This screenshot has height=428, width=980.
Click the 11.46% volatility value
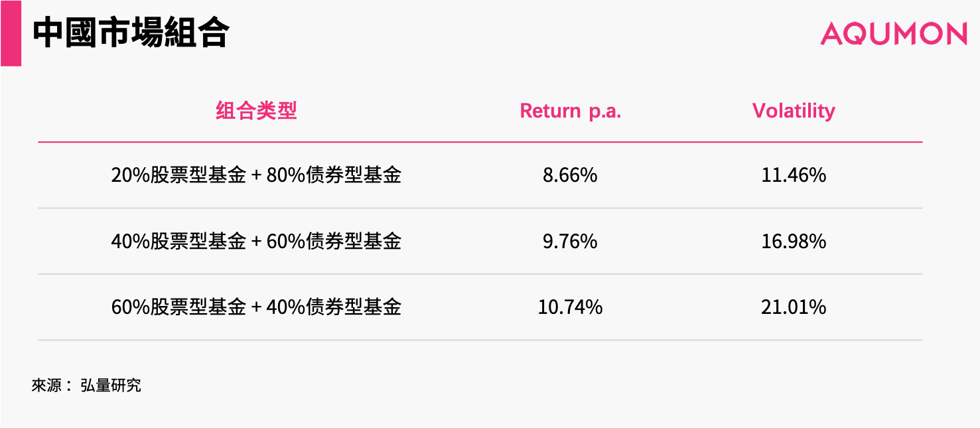[x=794, y=175]
